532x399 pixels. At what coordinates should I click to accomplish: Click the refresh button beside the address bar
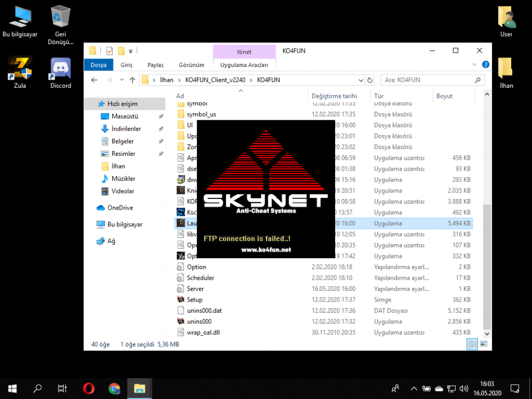click(370, 80)
